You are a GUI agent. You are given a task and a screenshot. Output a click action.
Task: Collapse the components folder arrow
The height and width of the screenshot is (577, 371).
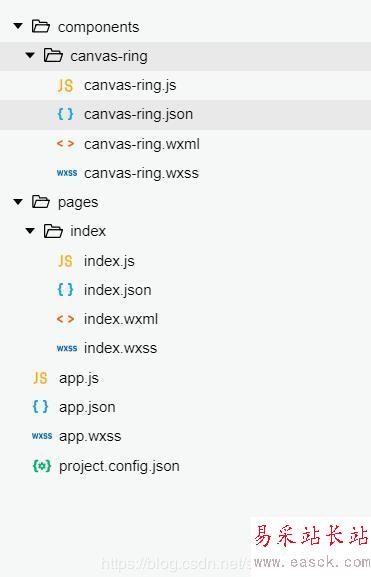pos(18,26)
